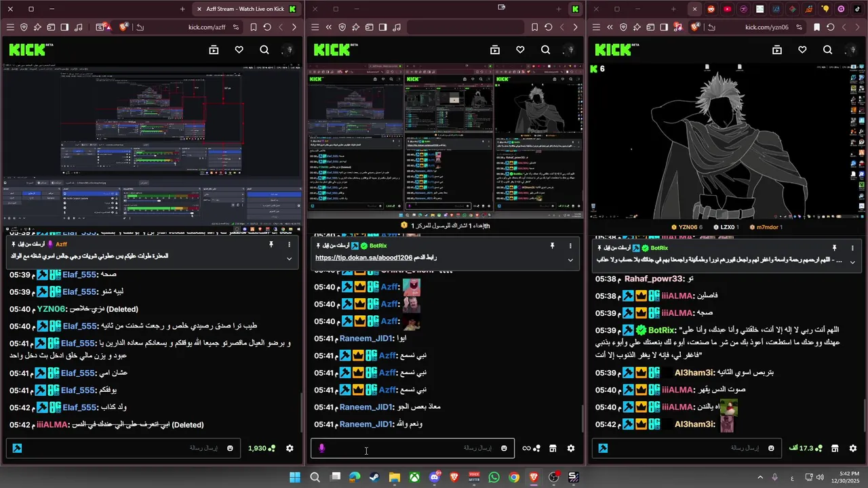Open new tab in azff browser window
The height and width of the screenshot is (488, 868).
pyautogui.click(x=182, y=9)
